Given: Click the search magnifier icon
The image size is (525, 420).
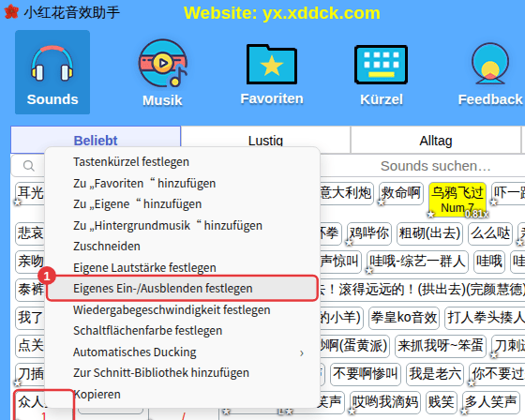Looking at the screenshot, I should [x=29, y=166].
